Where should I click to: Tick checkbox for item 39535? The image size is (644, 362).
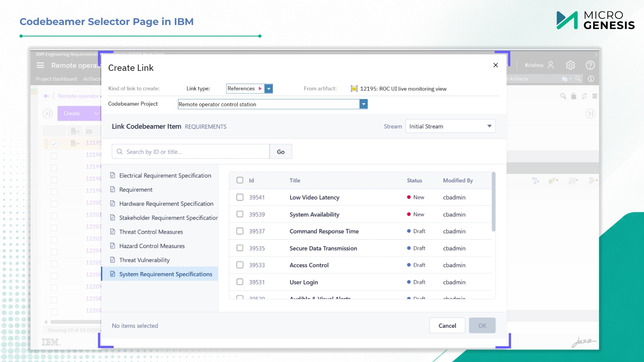[240, 248]
